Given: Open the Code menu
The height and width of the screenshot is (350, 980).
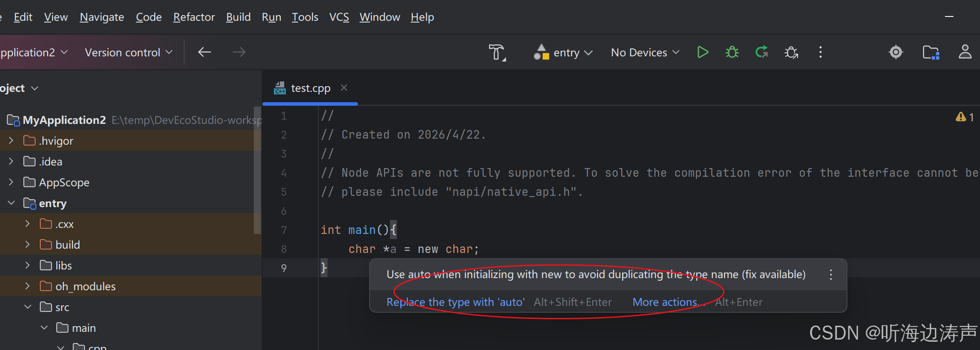Looking at the screenshot, I should point(149,17).
